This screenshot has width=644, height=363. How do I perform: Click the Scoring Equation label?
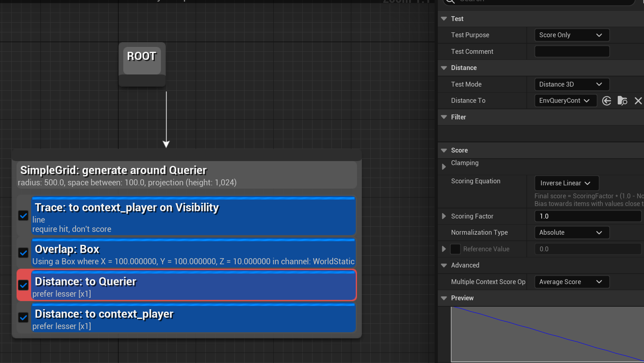point(475,181)
